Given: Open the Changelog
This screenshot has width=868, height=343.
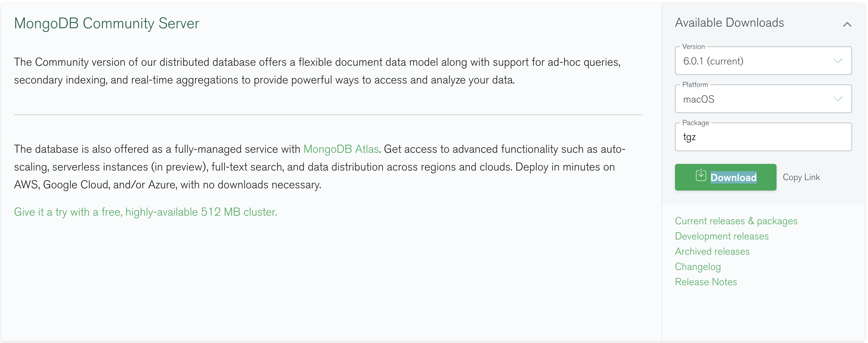Looking at the screenshot, I should [698, 266].
